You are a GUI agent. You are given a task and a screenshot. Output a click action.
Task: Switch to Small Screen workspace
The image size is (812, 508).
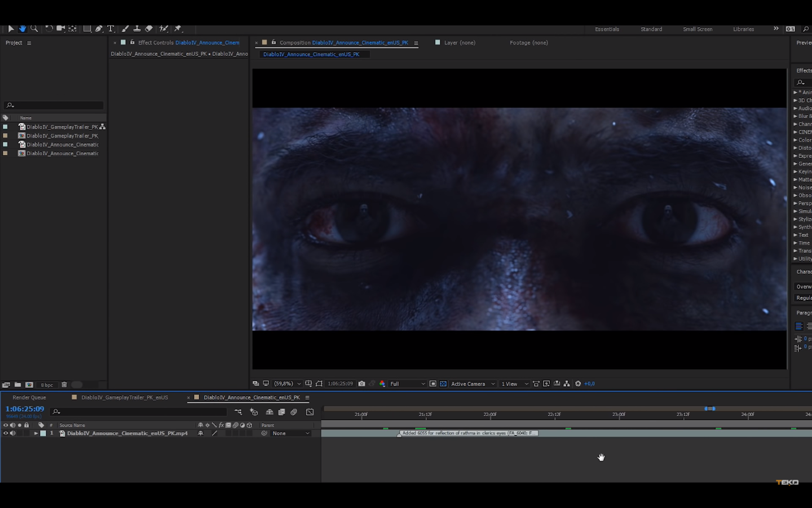(x=698, y=29)
